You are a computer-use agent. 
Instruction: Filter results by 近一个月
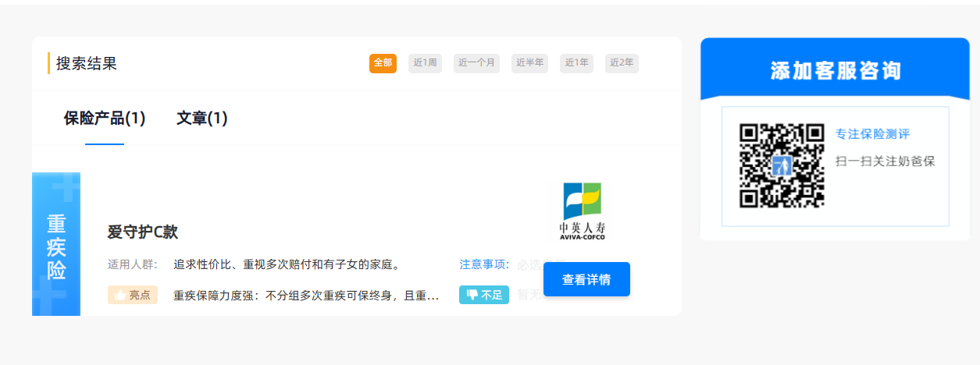[476, 63]
